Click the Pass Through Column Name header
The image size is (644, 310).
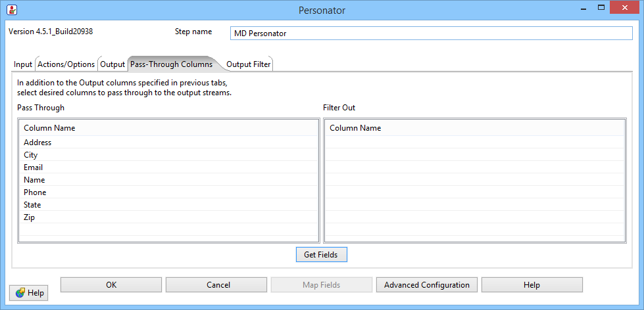[49, 128]
